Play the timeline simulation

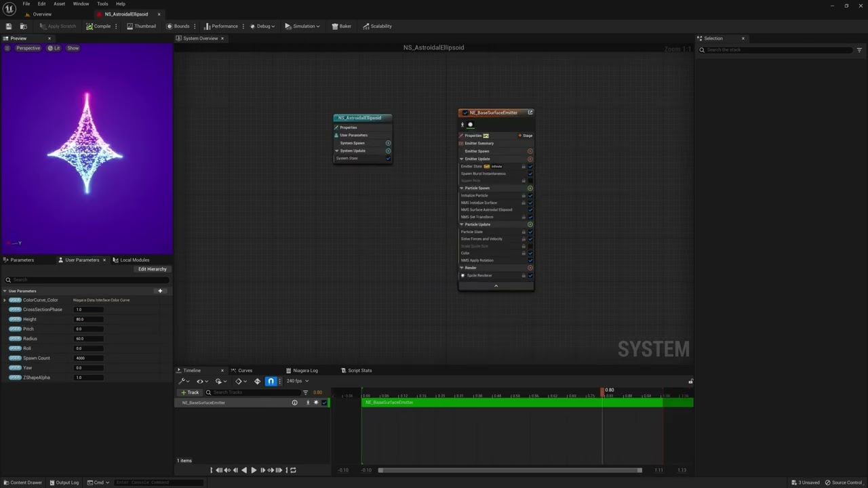(x=254, y=470)
